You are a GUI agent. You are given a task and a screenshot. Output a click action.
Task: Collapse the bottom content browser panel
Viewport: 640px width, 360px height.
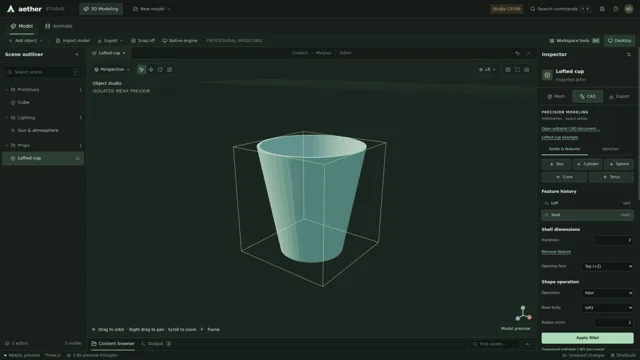[527, 344]
